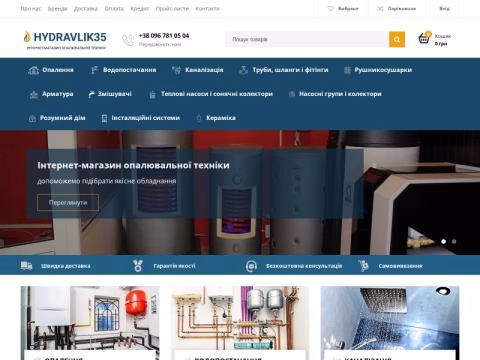Click the banner heading Інтернет-магазин опалювальної техніки

tap(133, 165)
